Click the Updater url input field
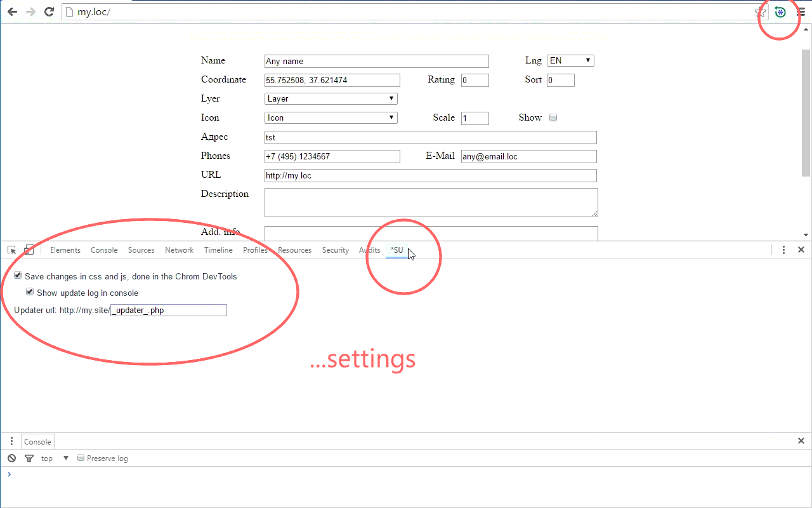 (x=169, y=311)
